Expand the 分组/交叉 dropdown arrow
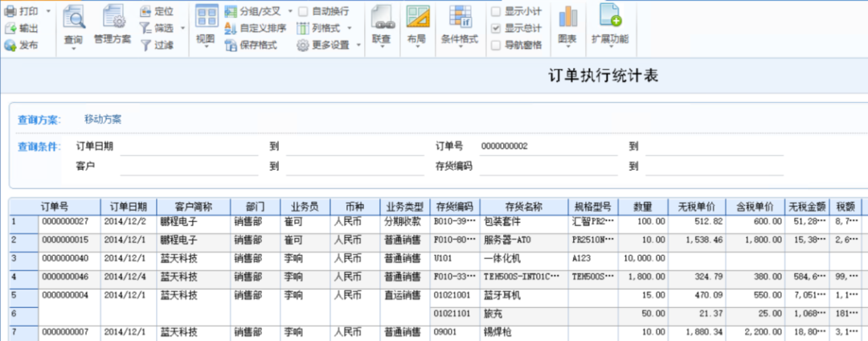The height and width of the screenshot is (341, 868). point(289,11)
